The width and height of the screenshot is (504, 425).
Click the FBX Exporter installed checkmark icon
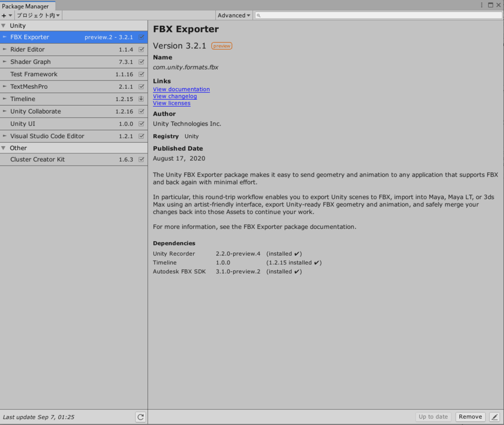tap(141, 37)
